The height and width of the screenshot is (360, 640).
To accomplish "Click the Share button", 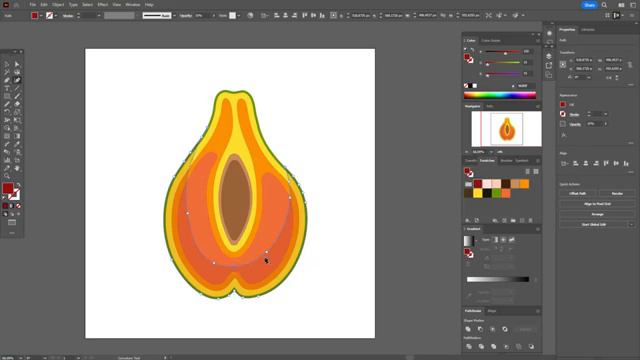I will [x=589, y=5].
